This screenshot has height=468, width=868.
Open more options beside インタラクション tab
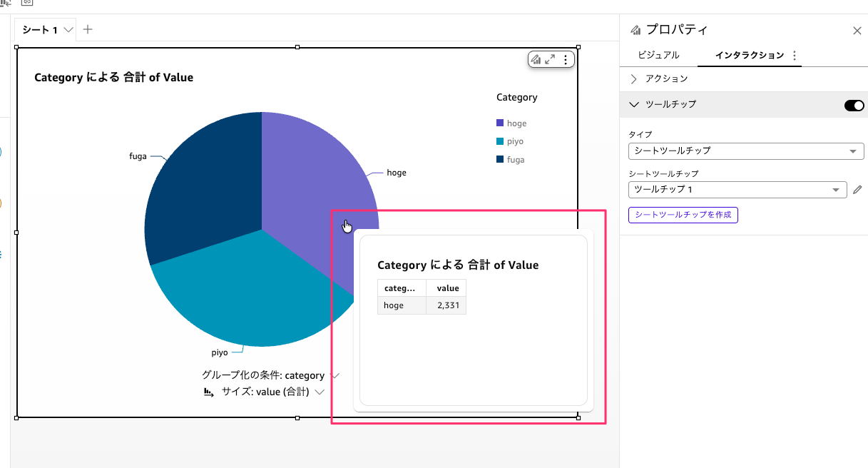click(x=795, y=55)
